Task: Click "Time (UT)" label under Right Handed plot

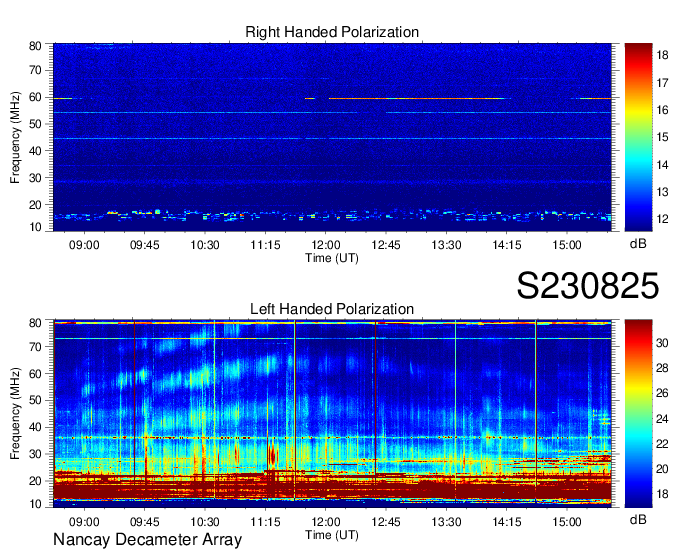Action: 332,258
